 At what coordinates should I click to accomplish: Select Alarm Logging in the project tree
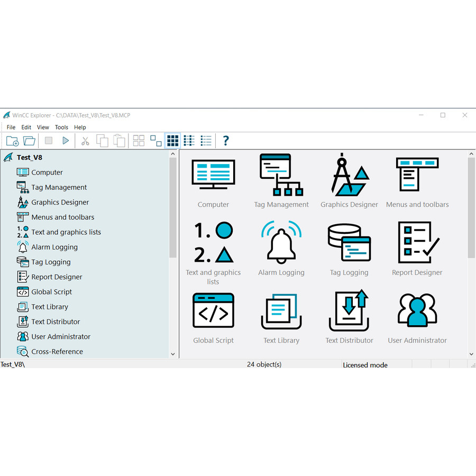point(54,247)
